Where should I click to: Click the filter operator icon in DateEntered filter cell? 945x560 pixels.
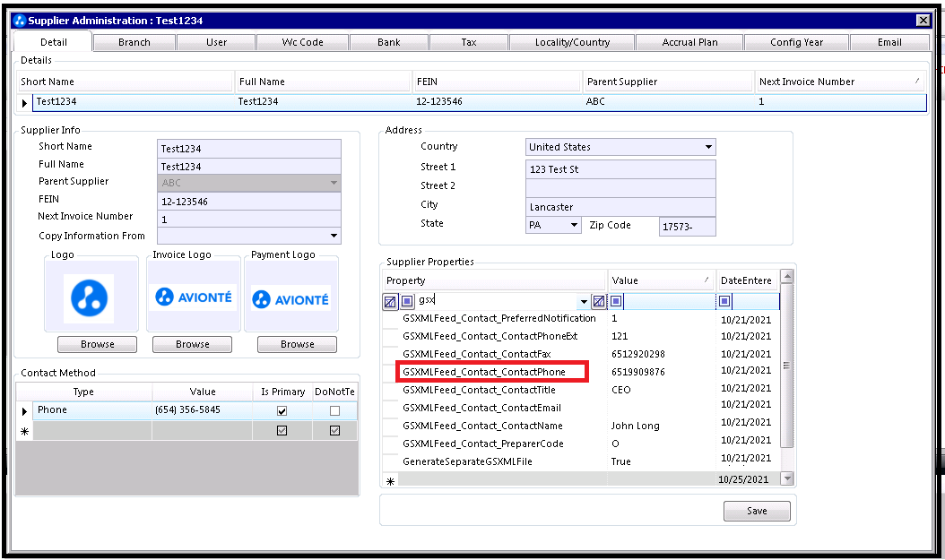725,301
